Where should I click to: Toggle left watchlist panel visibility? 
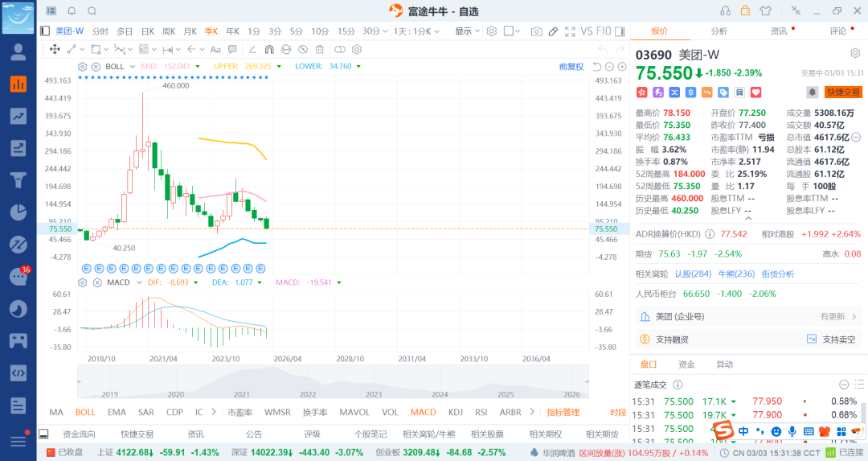pyautogui.click(x=45, y=31)
